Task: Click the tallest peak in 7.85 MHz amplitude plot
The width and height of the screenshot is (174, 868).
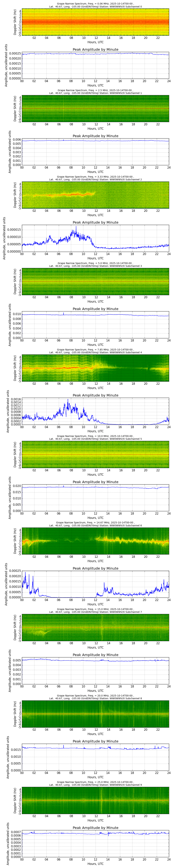Action: 68,400
